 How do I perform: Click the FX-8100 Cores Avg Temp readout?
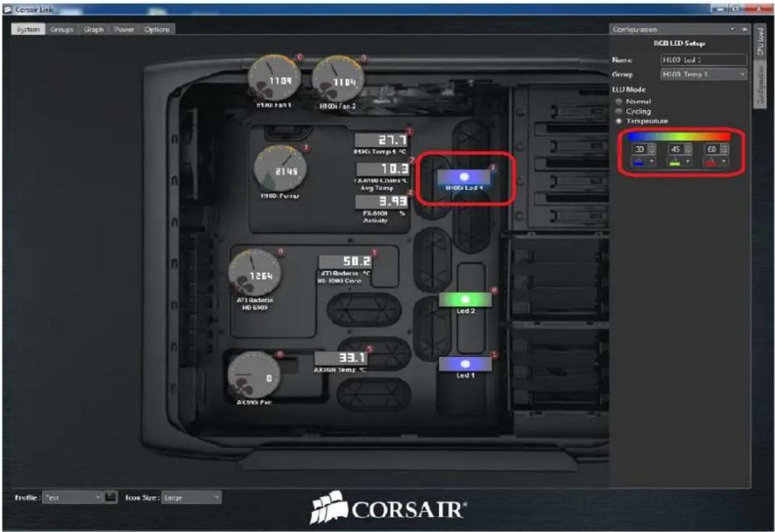(x=383, y=169)
